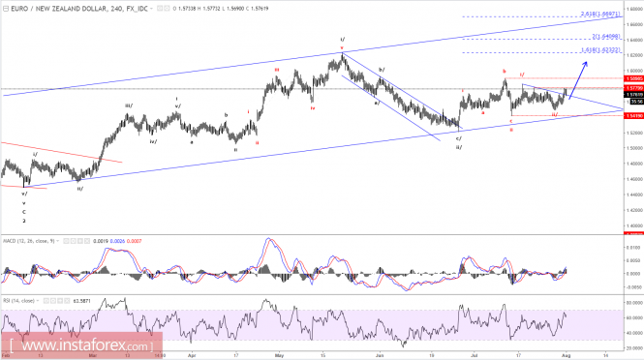Click the Aug date on time axis
This screenshot has width=644, height=360.
pyautogui.click(x=566, y=355)
